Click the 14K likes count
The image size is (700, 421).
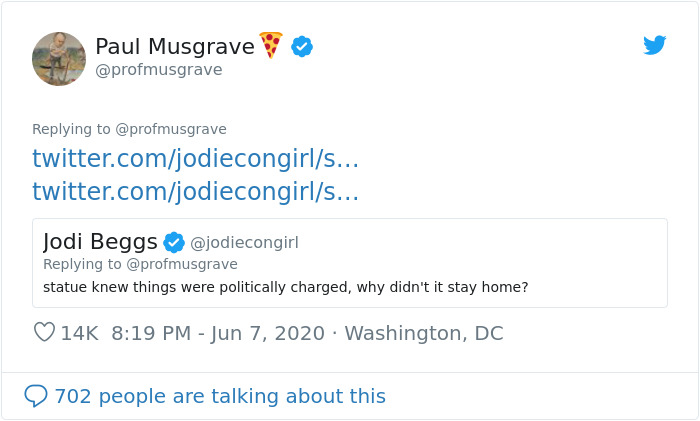click(79, 333)
